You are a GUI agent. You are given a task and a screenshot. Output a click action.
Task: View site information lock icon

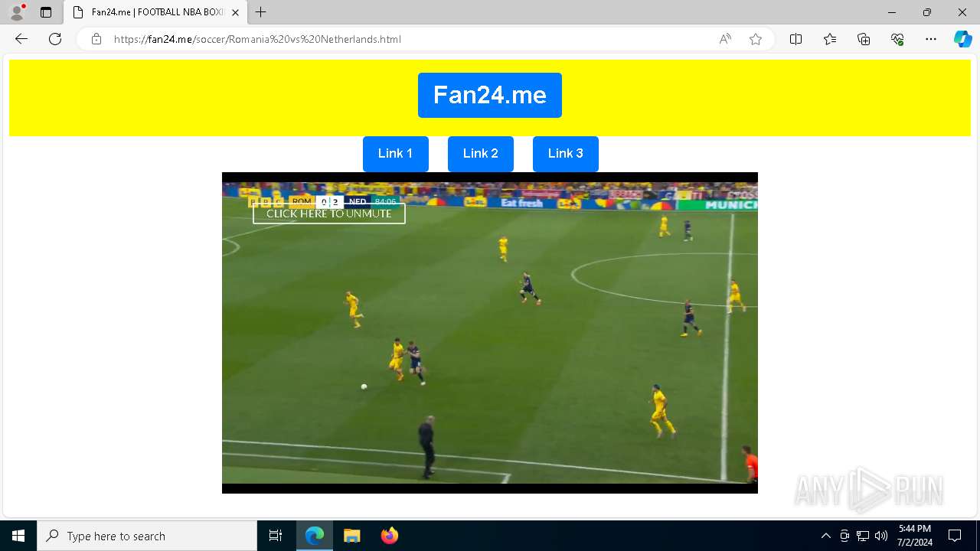click(96, 39)
